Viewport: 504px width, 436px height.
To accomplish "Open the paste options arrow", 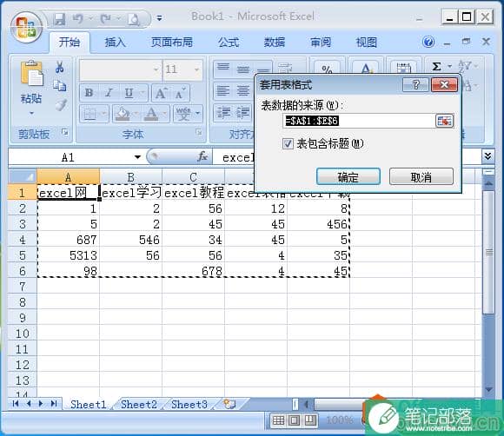I will coord(31,113).
